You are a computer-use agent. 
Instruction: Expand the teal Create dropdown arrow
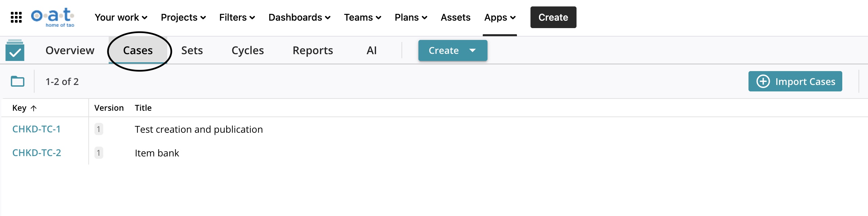point(473,50)
